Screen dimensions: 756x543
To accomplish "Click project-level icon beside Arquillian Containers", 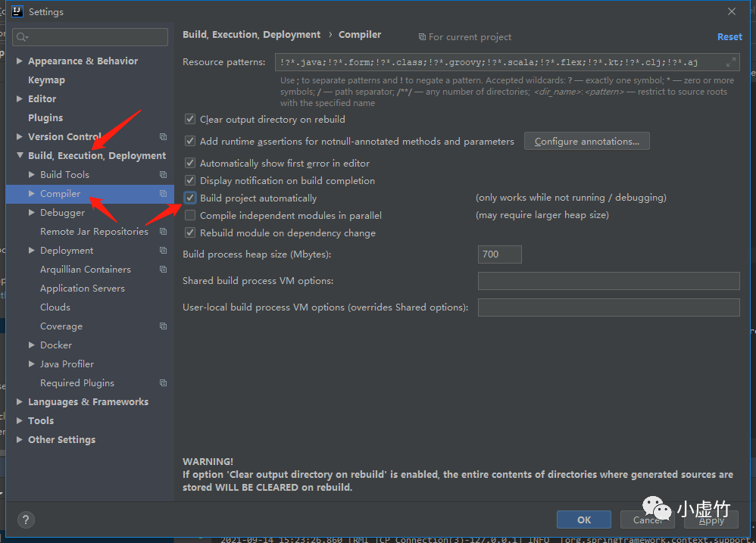I will [x=164, y=270].
